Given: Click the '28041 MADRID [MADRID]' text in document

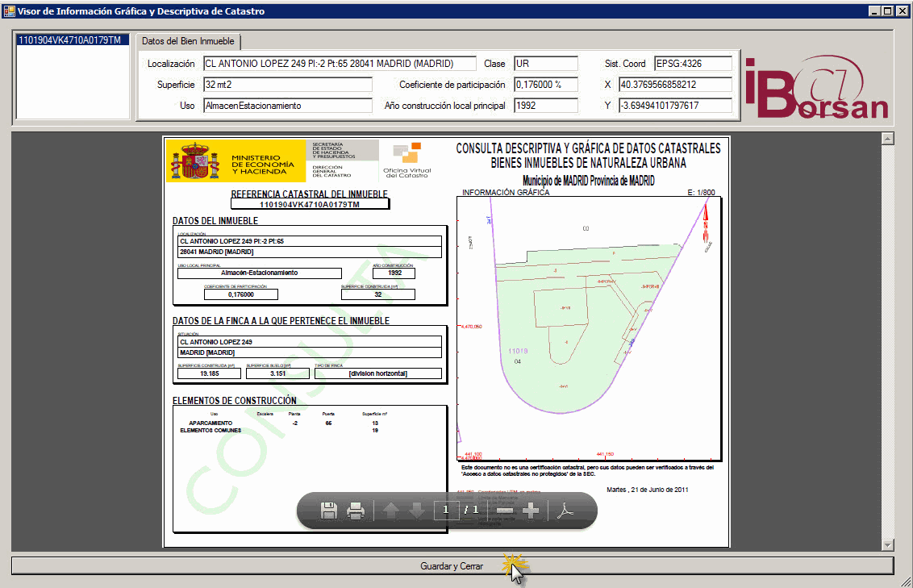Looking at the screenshot, I should tap(217, 252).
